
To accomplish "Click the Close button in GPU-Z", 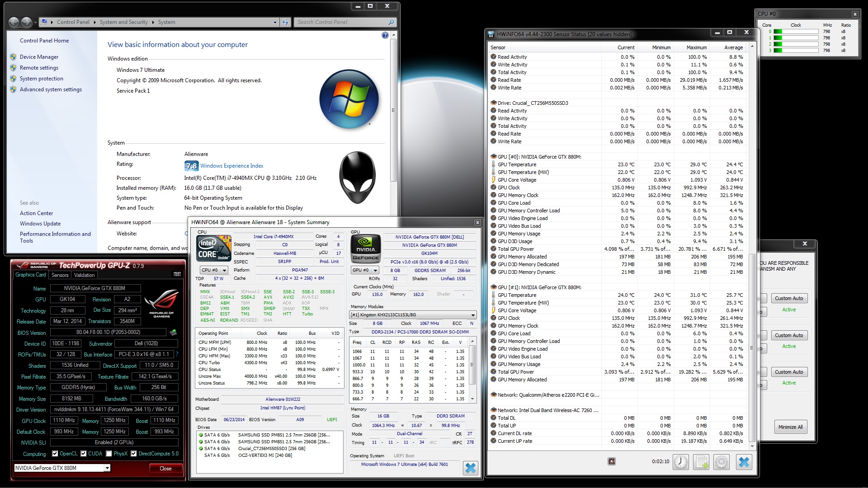I will coord(165,469).
